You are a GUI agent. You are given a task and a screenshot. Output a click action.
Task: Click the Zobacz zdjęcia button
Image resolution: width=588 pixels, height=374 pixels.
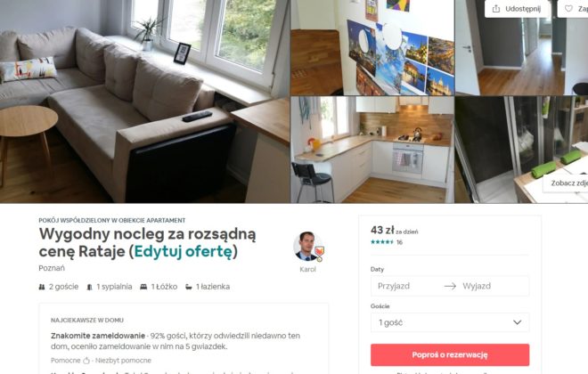tap(567, 183)
